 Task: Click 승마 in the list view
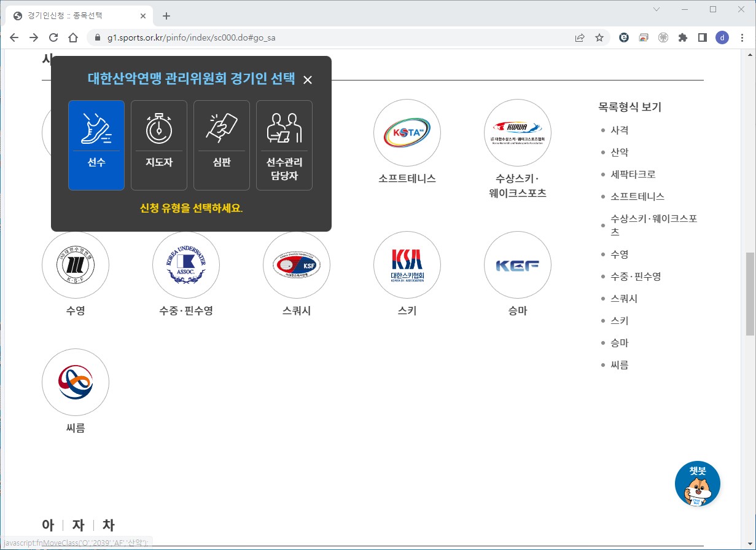point(619,343)
